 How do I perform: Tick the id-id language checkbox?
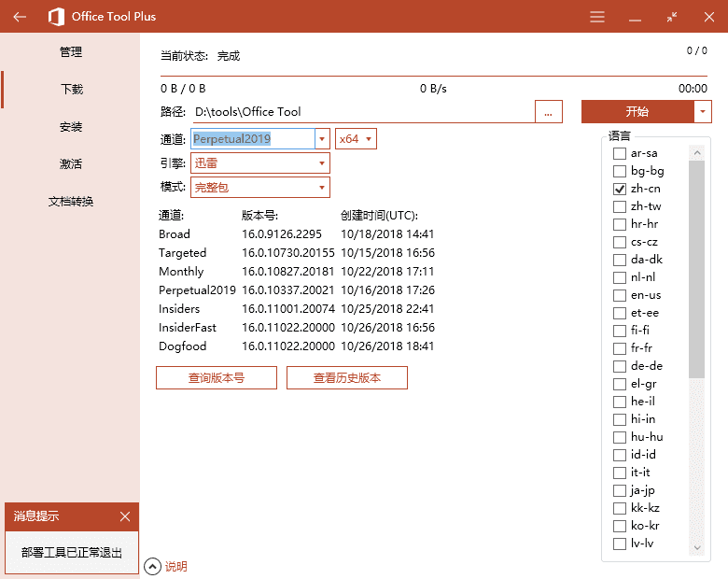click(620, 455)
